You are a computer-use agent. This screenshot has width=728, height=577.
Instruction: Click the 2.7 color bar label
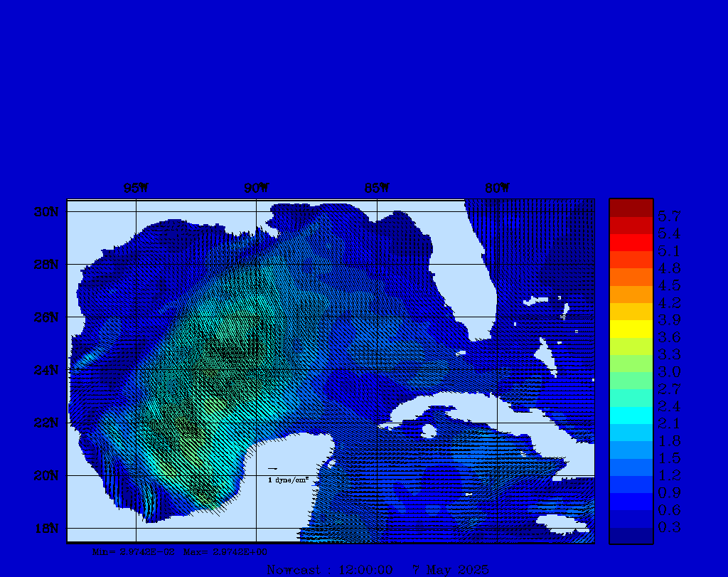coord(669,389)
